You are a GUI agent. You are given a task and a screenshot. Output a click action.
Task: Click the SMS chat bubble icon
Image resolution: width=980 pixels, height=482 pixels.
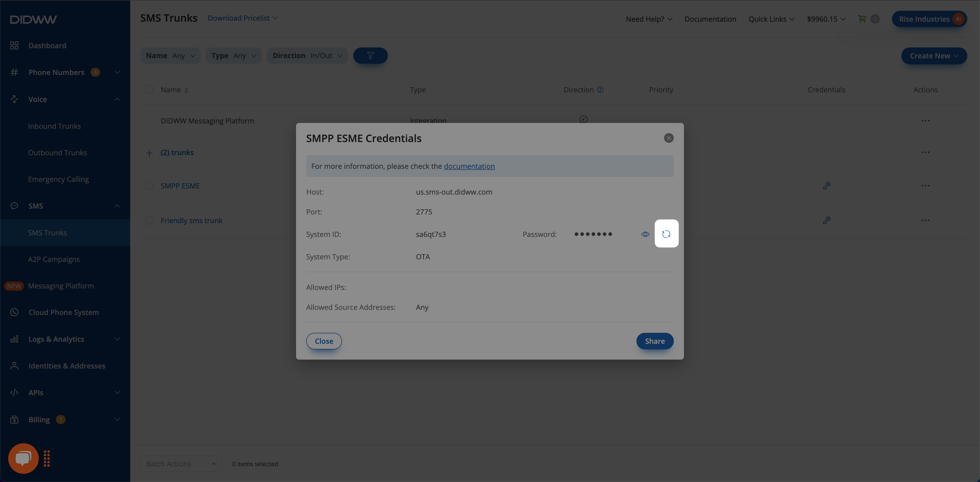click(x=14, y=206)
